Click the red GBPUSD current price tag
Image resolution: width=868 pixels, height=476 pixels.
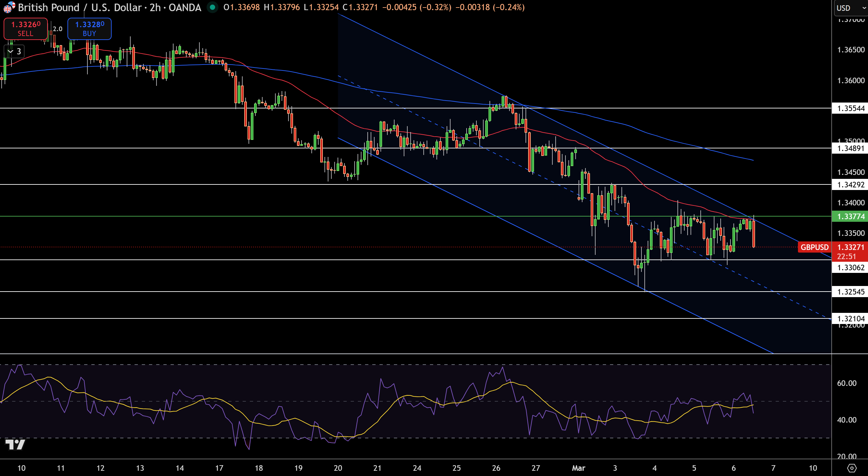pyautogui.click(x=814, y=247)
